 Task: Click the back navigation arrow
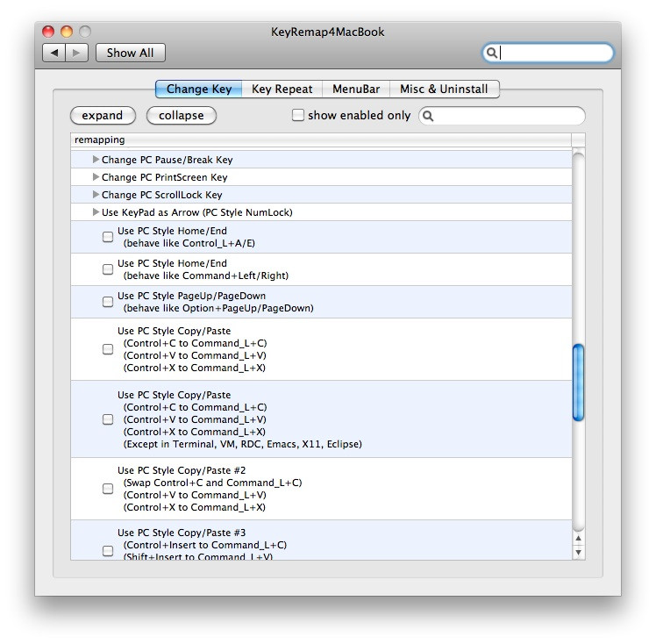point(54,53)
